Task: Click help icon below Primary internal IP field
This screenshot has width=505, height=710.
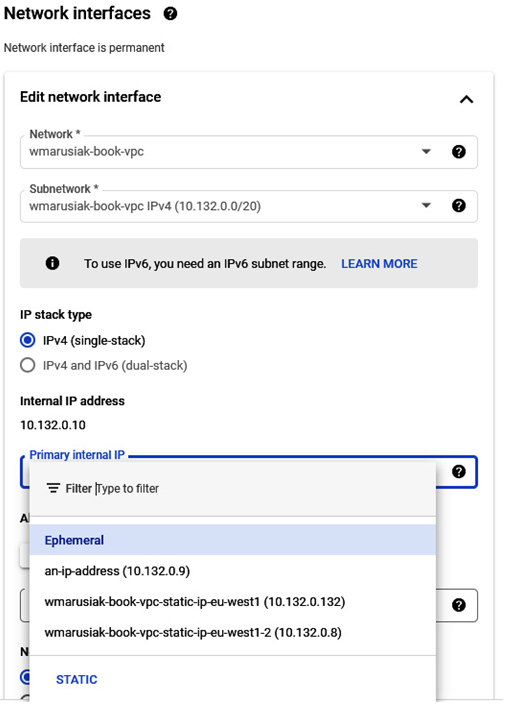Action: click(x=459, y=605)
